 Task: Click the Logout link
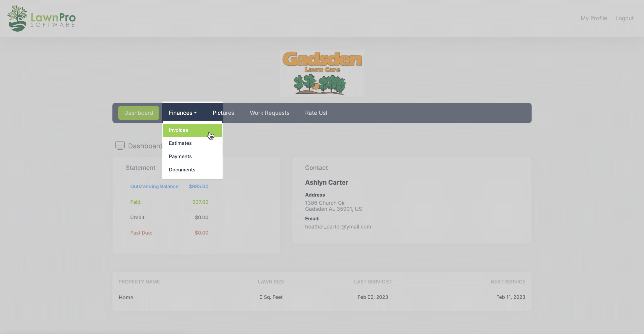(624, 18)
